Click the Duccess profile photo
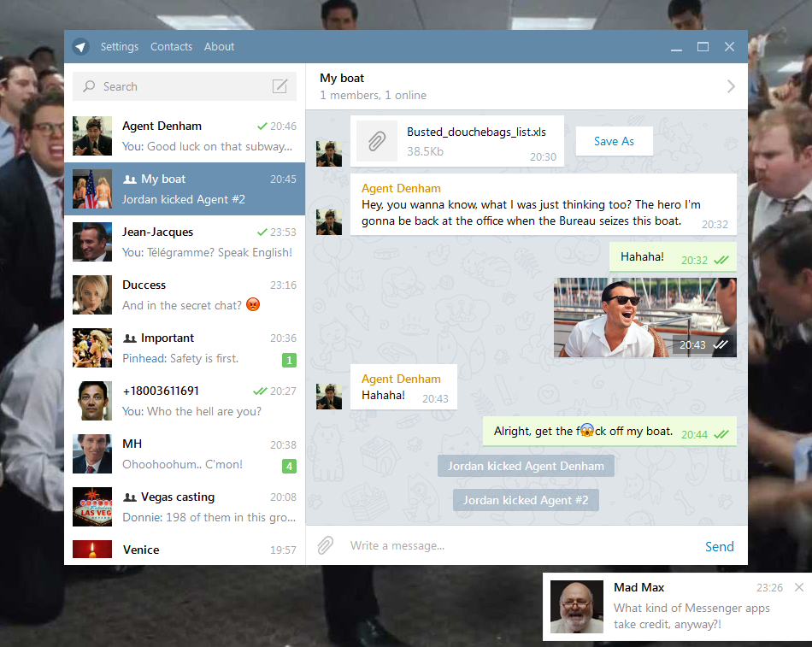Viewport: 812px width, 647px height. coord(92,295)
